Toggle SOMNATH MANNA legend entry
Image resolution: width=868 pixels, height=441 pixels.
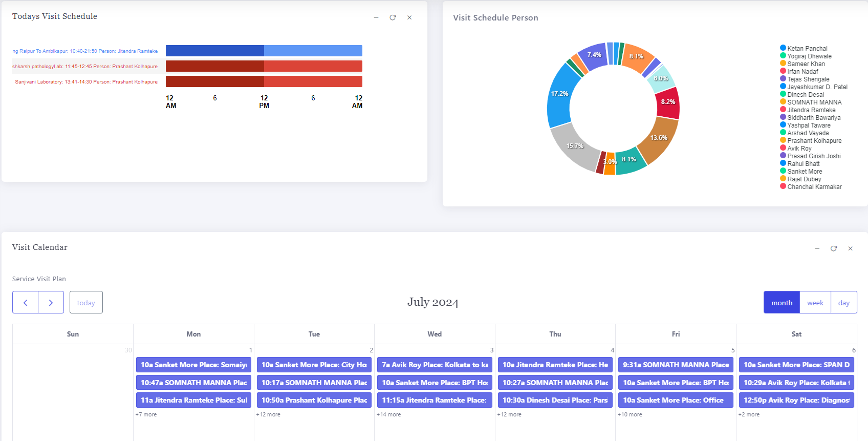[811, 102]
